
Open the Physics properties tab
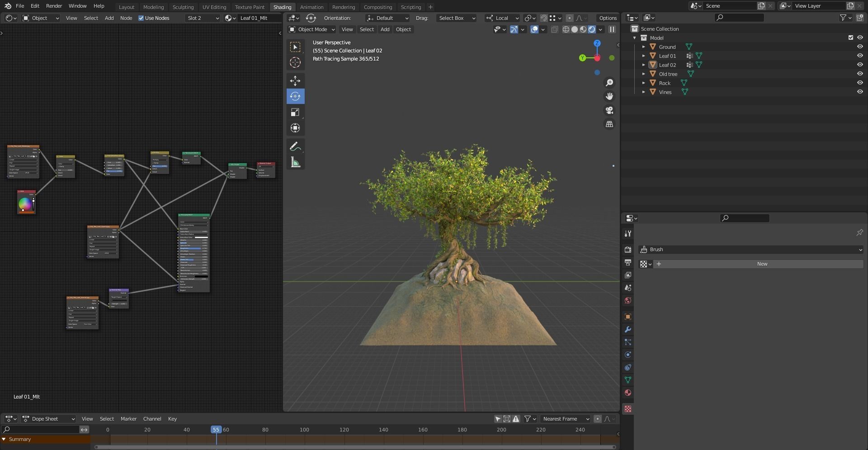click(x=627, y=355)
